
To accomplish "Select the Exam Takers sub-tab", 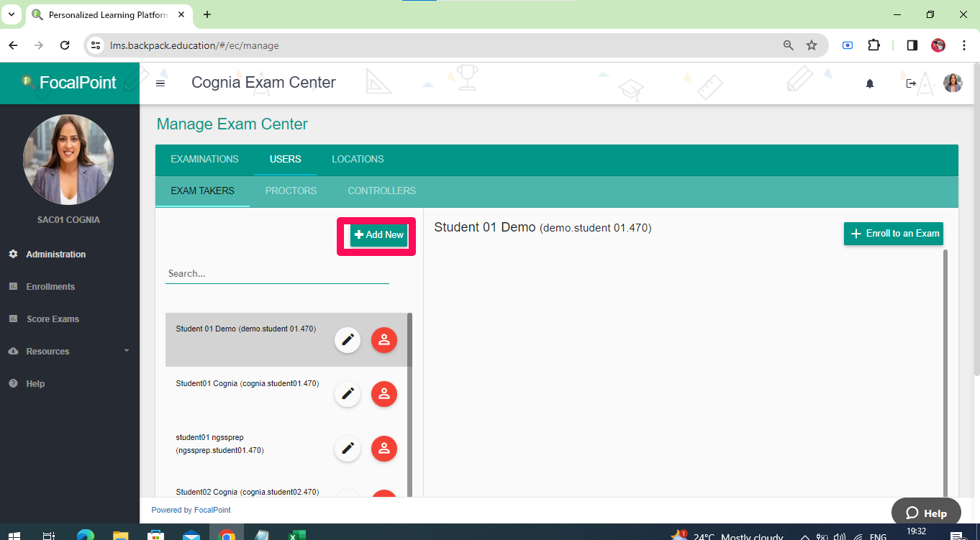I will click(x=202, y=191).
